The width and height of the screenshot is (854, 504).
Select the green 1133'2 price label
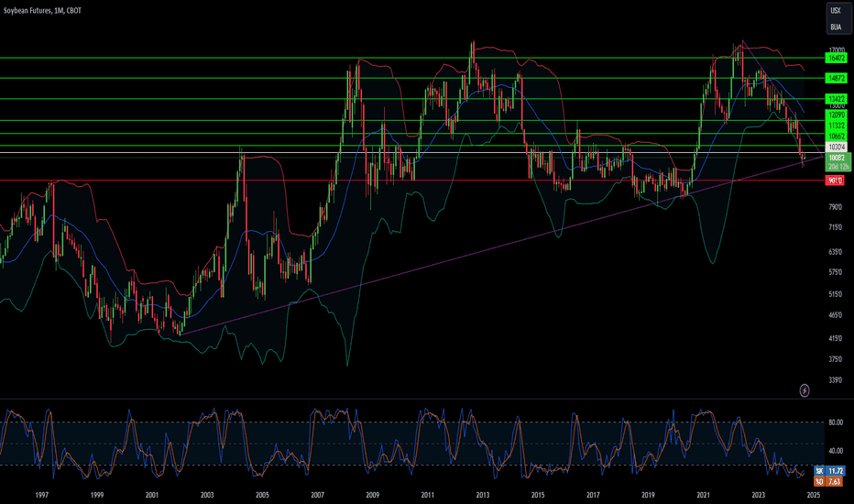click(836, 126)
